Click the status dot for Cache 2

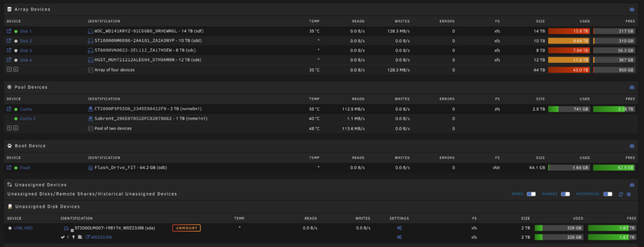coord(16,118)
